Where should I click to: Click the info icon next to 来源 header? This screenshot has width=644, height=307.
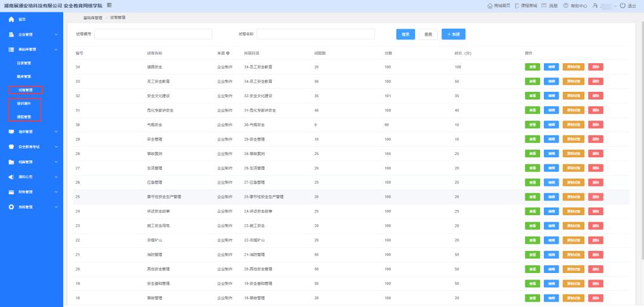pos(228,53)
